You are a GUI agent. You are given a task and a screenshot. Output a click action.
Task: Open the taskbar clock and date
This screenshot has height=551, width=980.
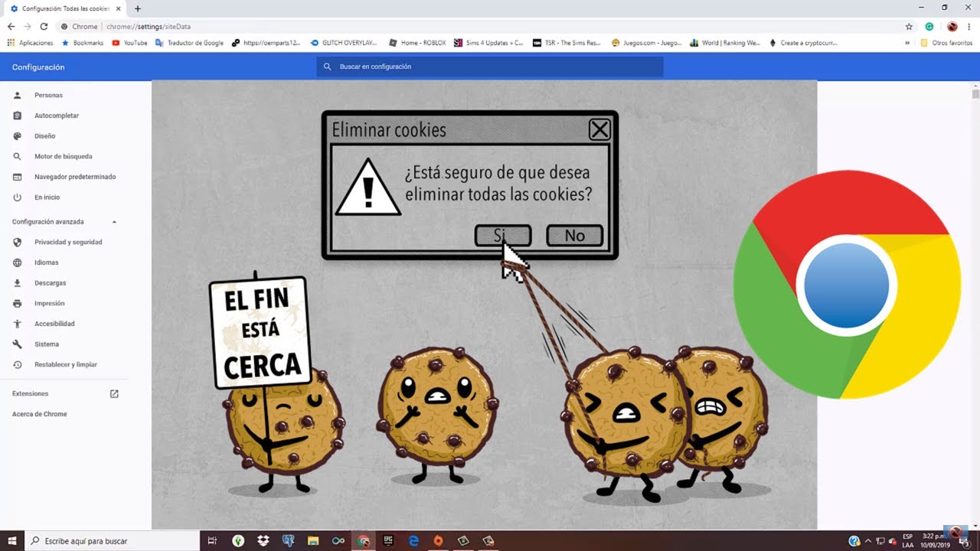coord(936,541)
